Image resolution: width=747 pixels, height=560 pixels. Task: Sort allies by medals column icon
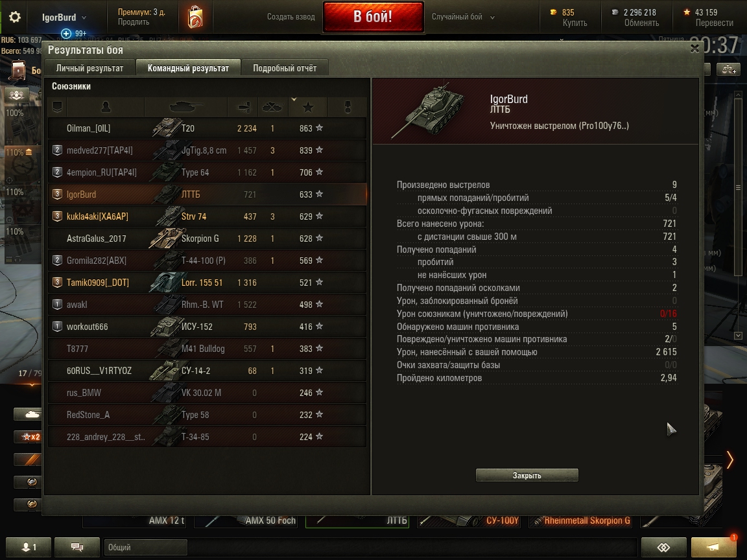click(x=348, y=107)
